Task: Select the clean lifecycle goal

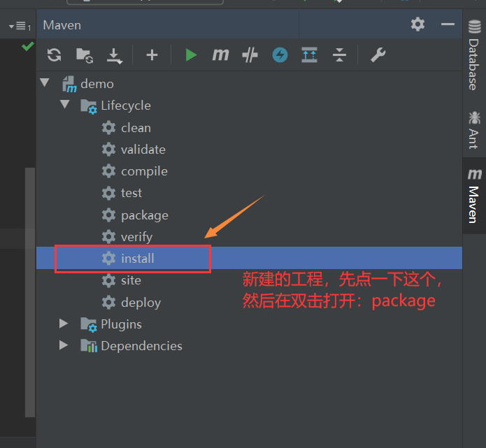Action: point(249,128)
